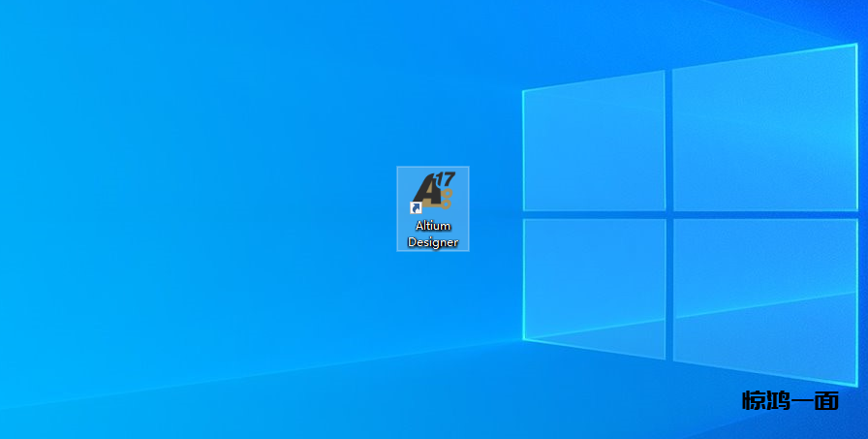Click the last character "面" of the watermark
This screenshot has height=439, width=868.
pyautogui.click(x=826, y=400)
